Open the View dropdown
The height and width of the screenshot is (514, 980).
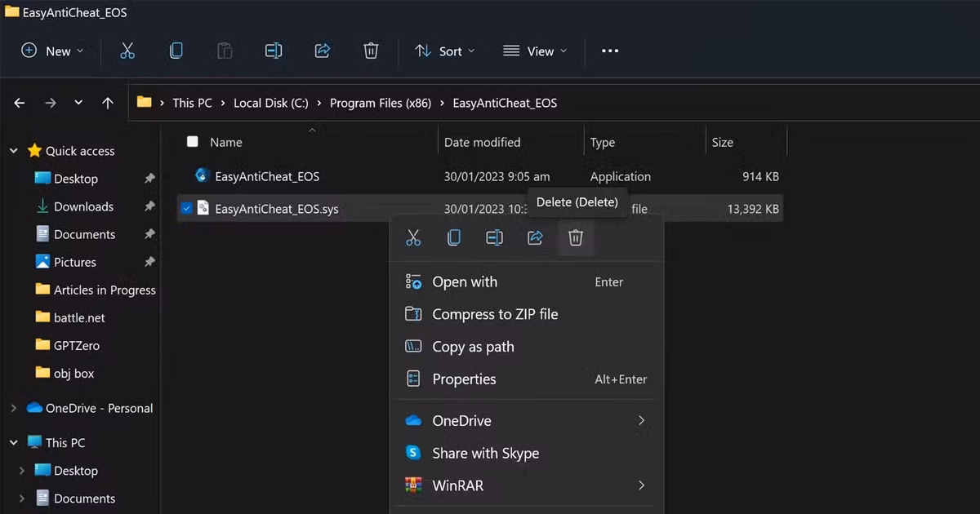534,51
